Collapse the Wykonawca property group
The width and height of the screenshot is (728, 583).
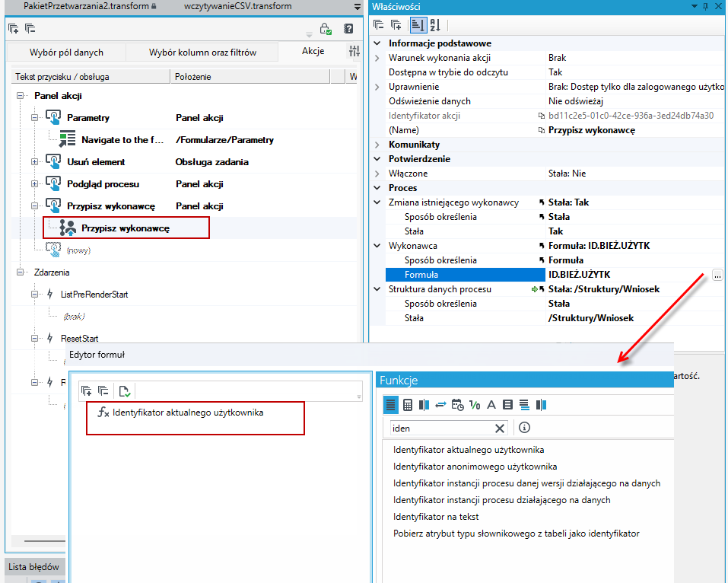coord(377,246)
